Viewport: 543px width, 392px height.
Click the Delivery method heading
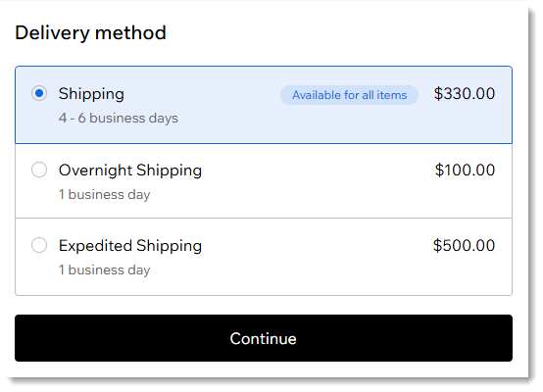[x=90, y=33]
